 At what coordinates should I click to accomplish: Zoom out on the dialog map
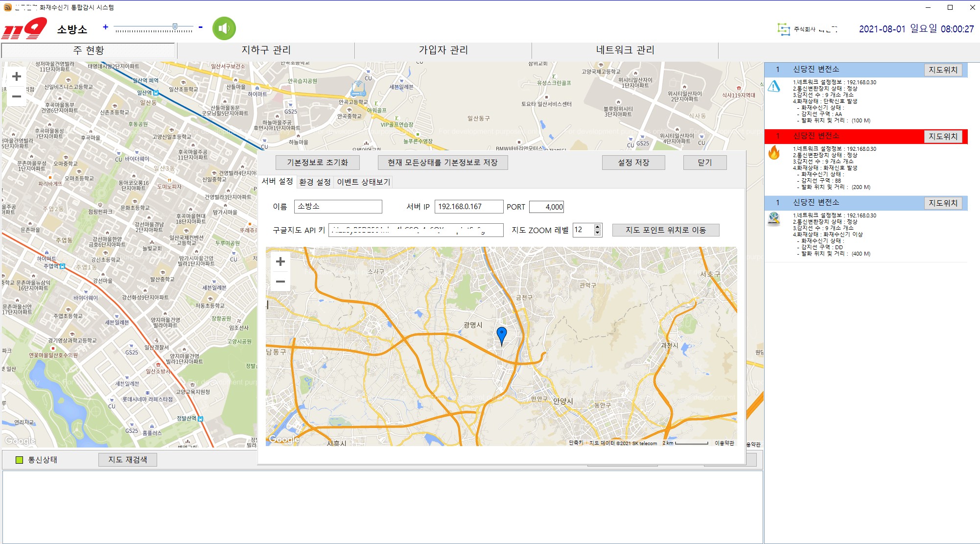point(280,282)
